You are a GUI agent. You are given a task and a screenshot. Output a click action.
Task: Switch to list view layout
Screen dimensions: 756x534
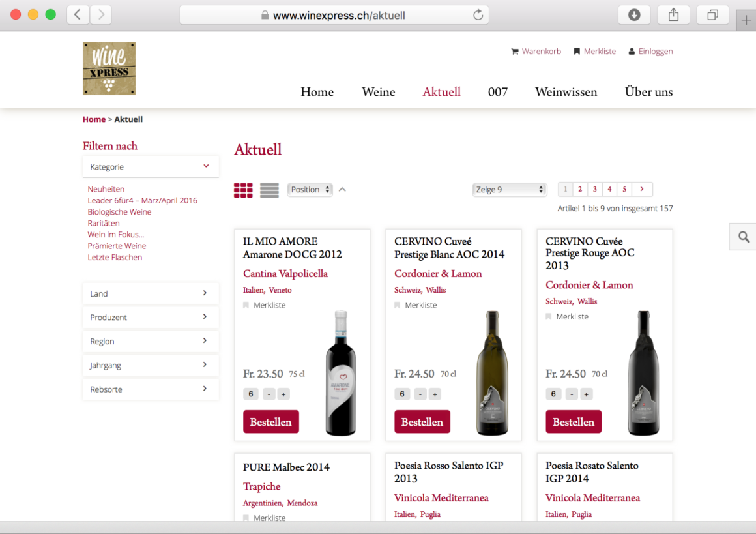click(x=269, y=190)
